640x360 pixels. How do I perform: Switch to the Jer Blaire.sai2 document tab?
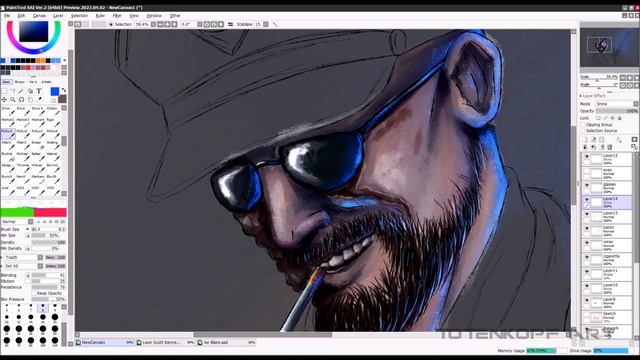click(x=226, y=342)
